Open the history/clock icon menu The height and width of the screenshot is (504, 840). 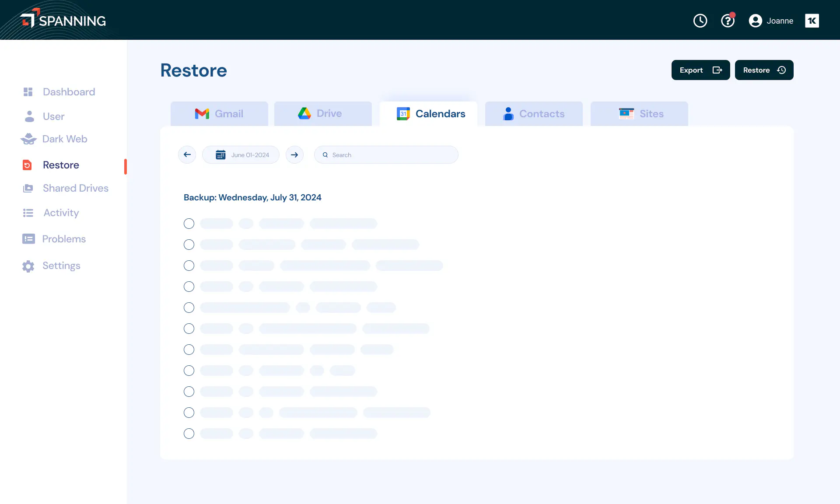coord(700,21)
